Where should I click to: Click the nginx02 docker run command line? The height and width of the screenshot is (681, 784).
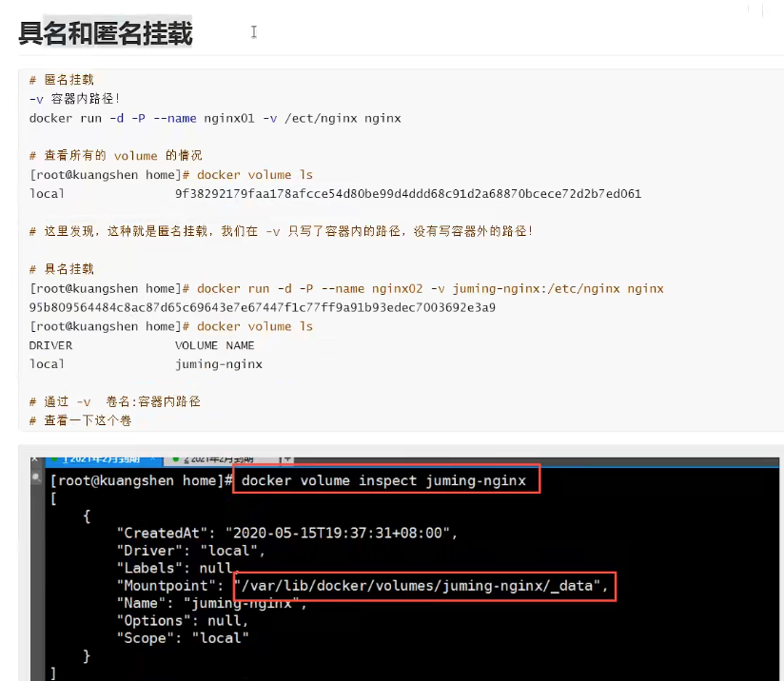346,288
